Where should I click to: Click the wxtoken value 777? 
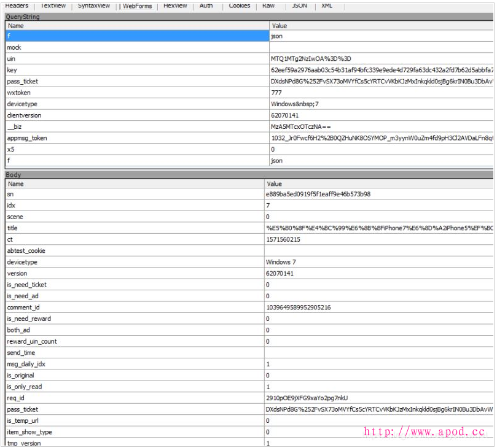click(x=276, y=93)
